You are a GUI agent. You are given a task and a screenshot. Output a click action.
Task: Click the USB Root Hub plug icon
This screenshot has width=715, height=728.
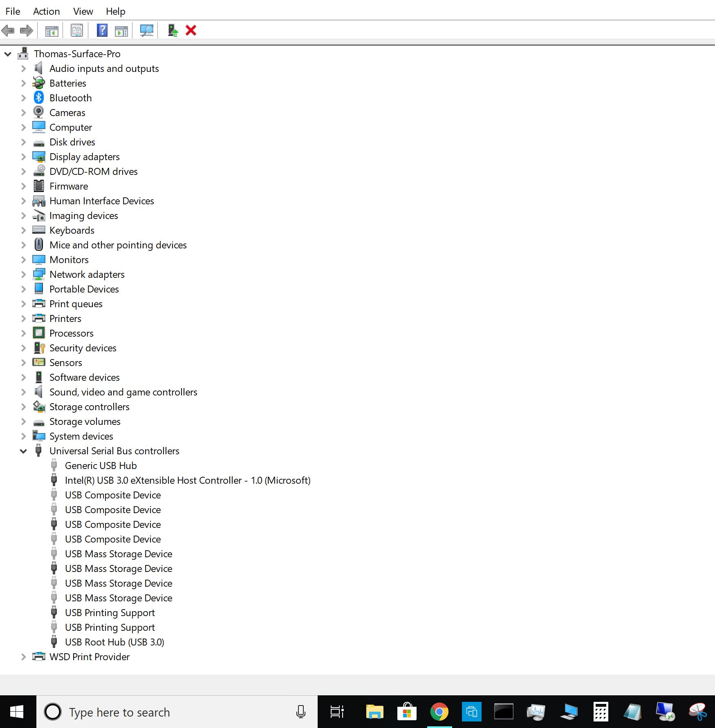tap(54, 642)
